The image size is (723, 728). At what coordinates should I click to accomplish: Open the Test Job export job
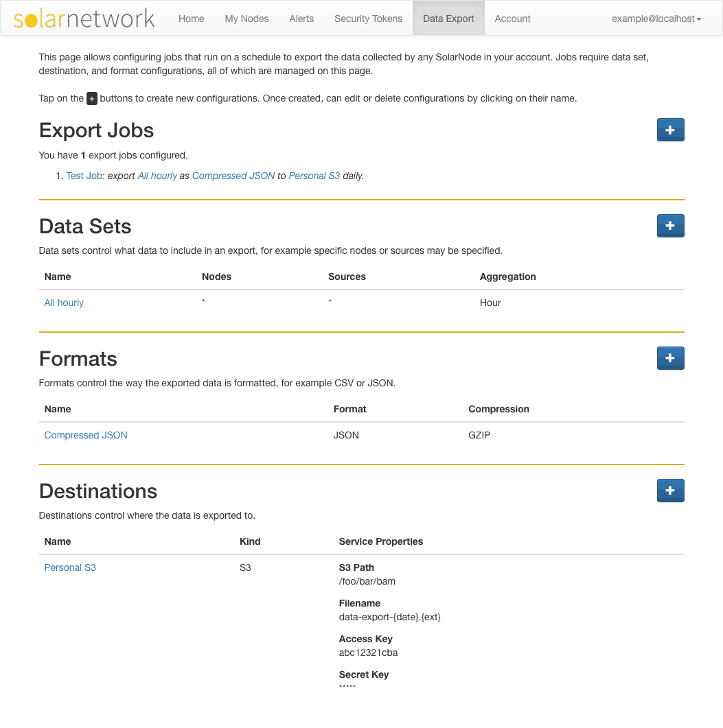tap(84, 176)
